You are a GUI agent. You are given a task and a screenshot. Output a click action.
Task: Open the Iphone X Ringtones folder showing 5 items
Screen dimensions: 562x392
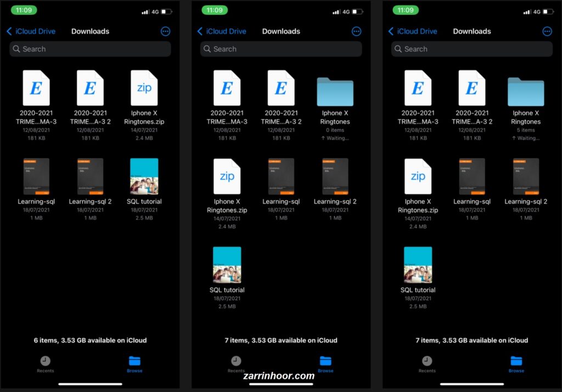coord(526,92)
